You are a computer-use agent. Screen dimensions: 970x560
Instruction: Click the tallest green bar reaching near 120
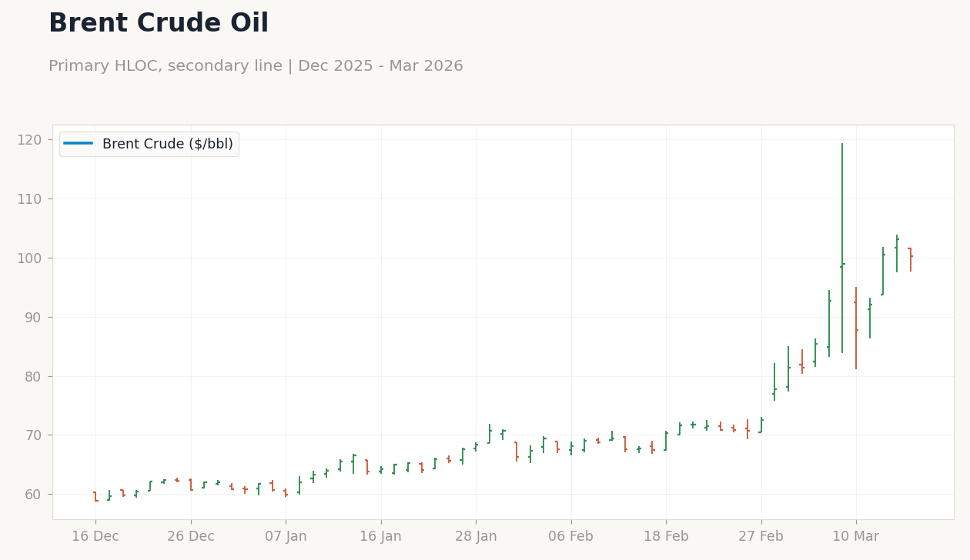[842, 248]
